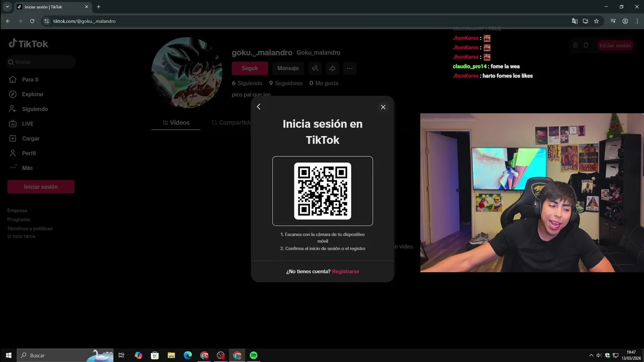Click the Mensaje button on profile
Viewport: 644px width, 362px height.
288,68
